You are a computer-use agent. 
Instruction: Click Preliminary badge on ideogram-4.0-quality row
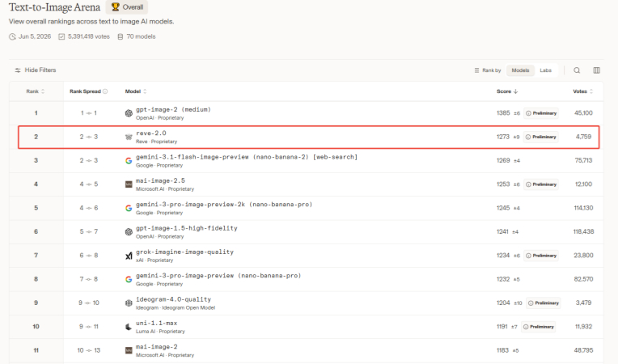tap(544, 303)
